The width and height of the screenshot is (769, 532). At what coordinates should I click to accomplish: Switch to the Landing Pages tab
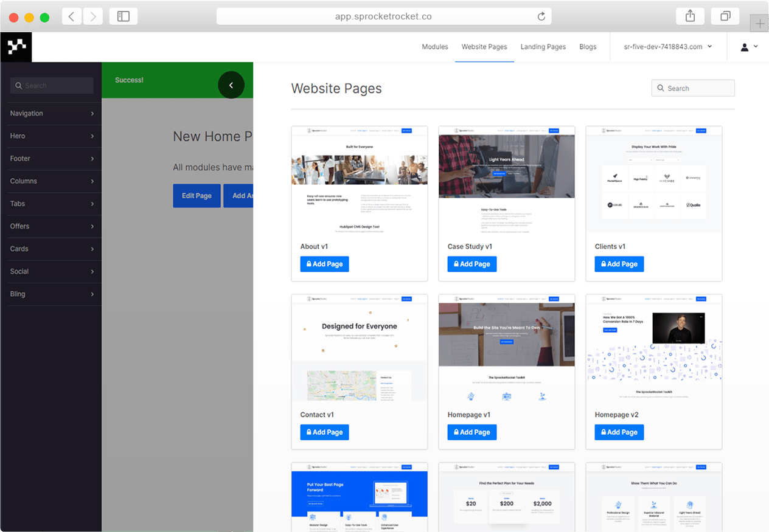(x=543, y=46)
